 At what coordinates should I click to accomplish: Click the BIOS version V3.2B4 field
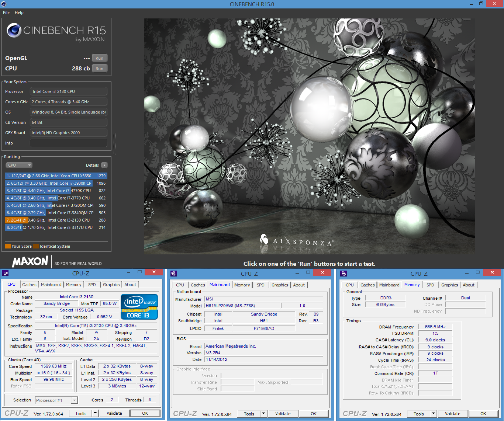click(264, 353)
